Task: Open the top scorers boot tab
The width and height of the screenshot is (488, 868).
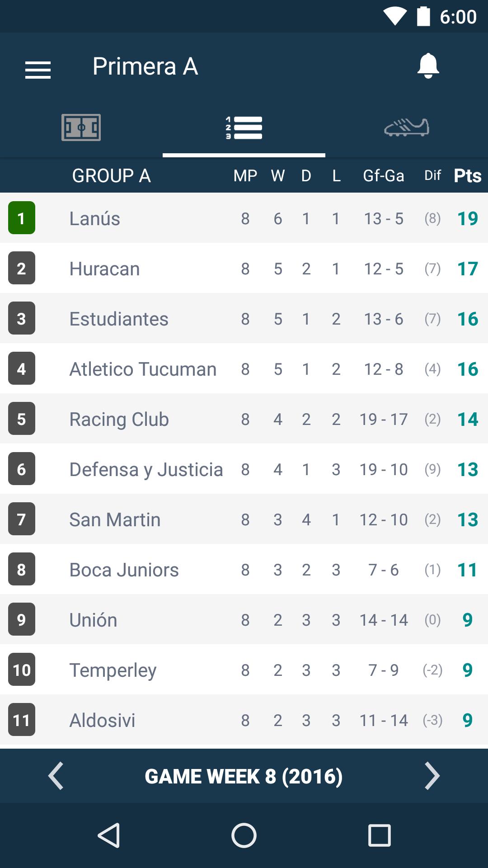Action: [x=406, y=127]
